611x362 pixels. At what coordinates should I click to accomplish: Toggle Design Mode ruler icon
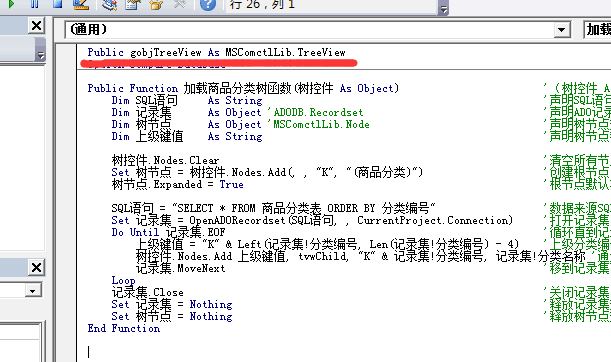[81, 4]
